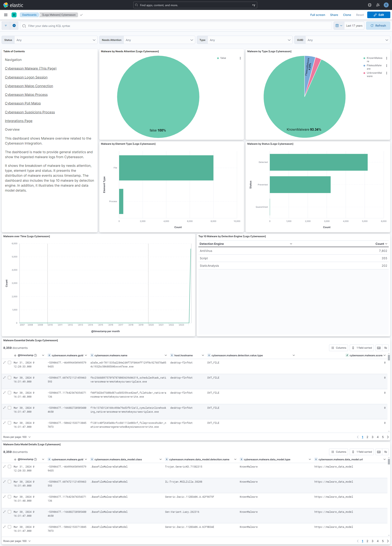Switch to the Dashboards breadcrumb
Viewport: 392px width, 546px height.
point(29,15)
